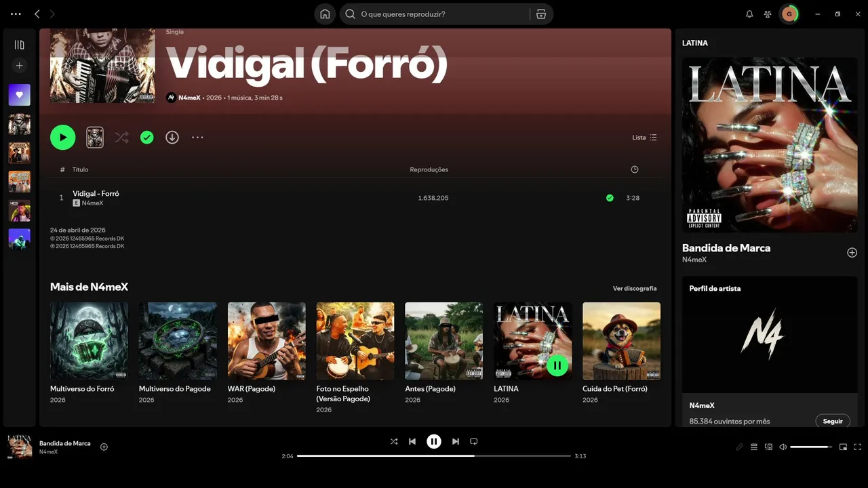Click the LATINA heading in right panel
Screen dimensions: 868x488
pos(695,43)
